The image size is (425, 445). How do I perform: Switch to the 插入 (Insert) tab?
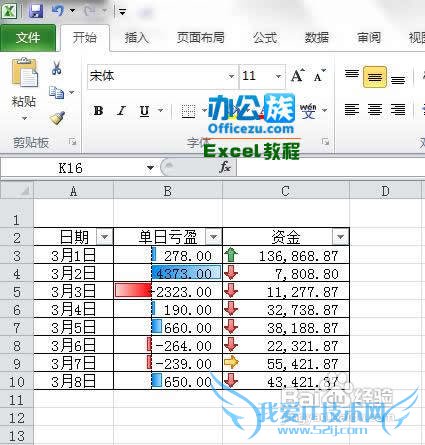point(136,37)
